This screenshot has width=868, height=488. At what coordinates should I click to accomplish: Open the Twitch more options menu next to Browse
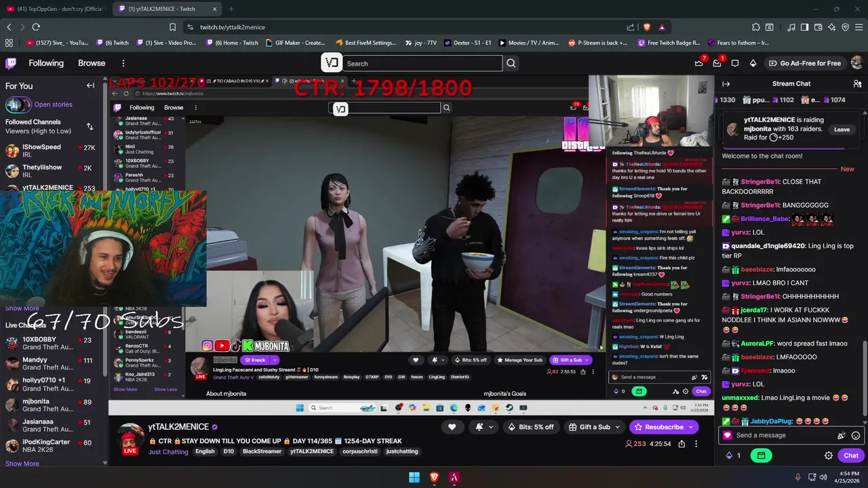pyautogui.click(x=123, y=63)
